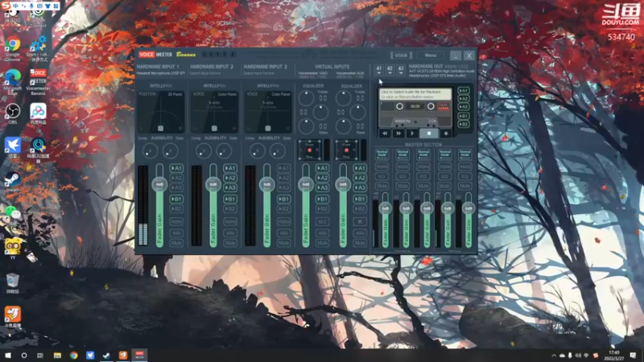Stop the cassette recorder
Image resolution: width=644 pixels, height=362 pixels.
429,134
